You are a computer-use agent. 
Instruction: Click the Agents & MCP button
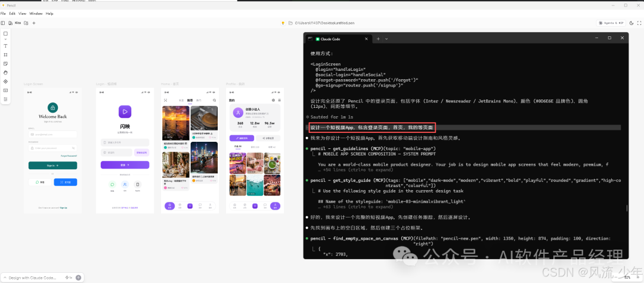click(611, 23)
